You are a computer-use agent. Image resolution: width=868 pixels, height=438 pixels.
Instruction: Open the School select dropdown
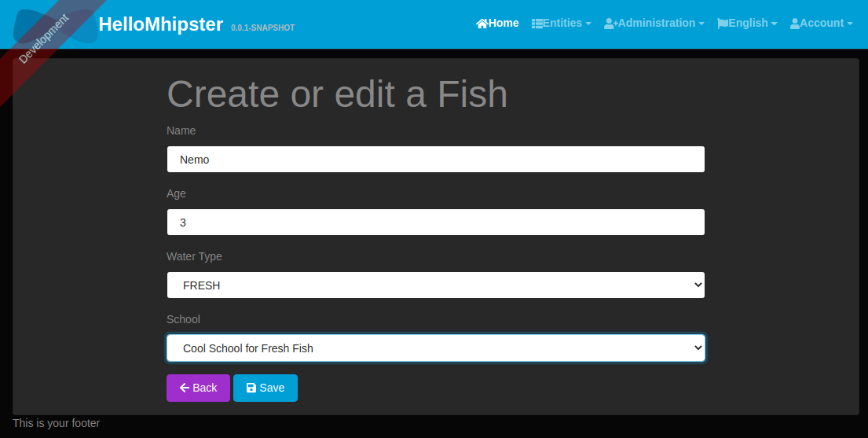coord(436,348)
